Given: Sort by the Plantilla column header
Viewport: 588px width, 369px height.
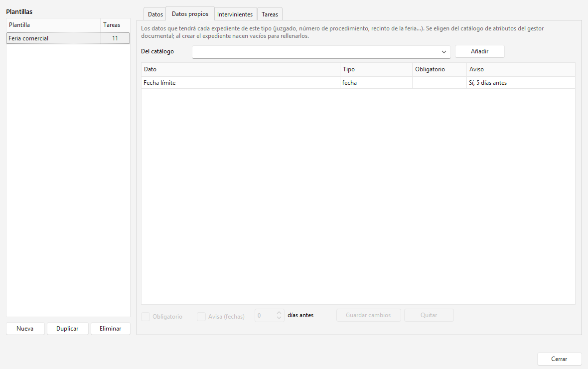Looking at the screenshot, I should coord(53,25).
